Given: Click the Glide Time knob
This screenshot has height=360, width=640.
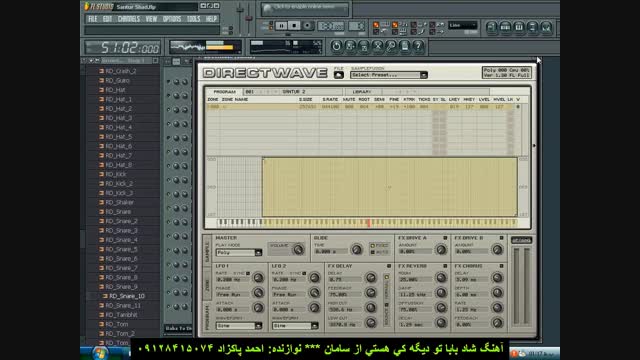Looking at the screenshot, I should tap(356, 249).
